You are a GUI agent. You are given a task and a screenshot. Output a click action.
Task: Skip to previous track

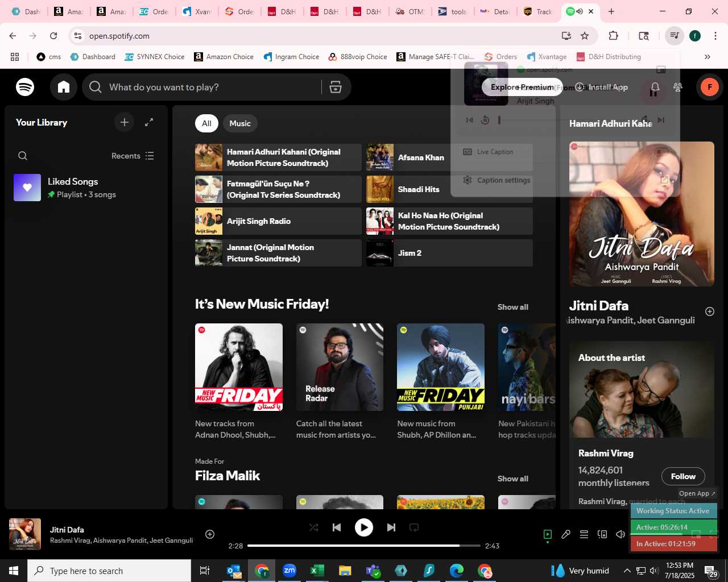[337, 527]
